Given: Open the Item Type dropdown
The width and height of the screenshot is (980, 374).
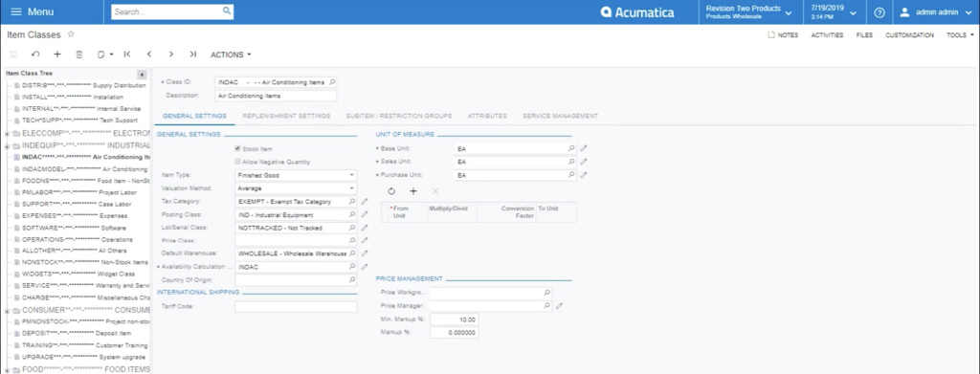Looking at the screenshot, I should click(352, 175).
